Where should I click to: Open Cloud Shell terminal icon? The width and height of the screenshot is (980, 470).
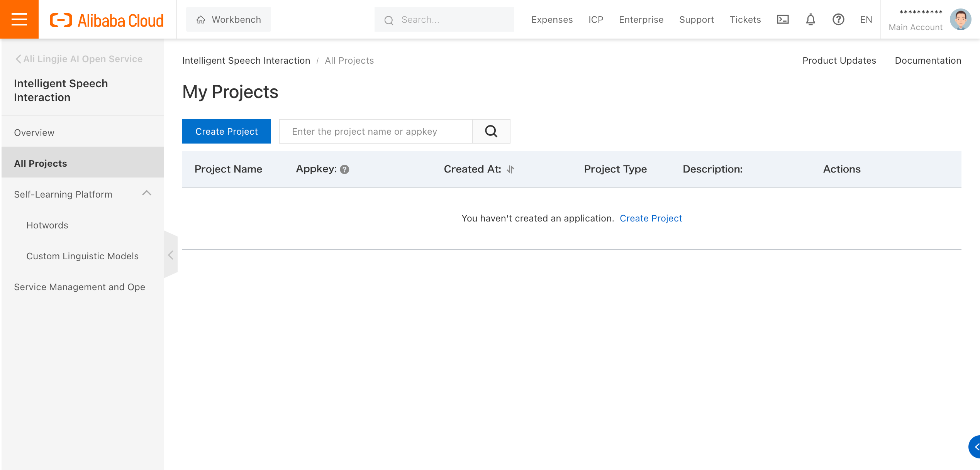(783, 19)
